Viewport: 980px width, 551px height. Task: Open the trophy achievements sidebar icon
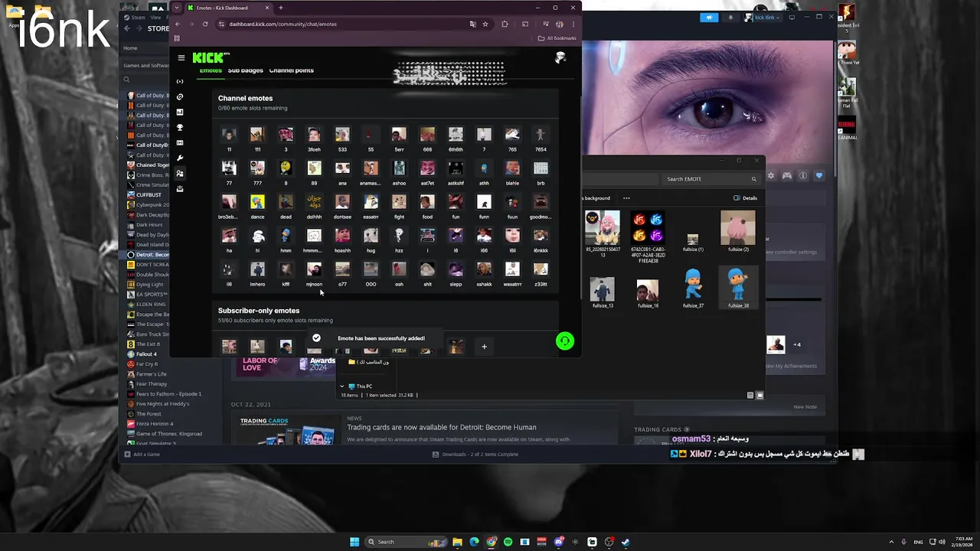point(180,128)
